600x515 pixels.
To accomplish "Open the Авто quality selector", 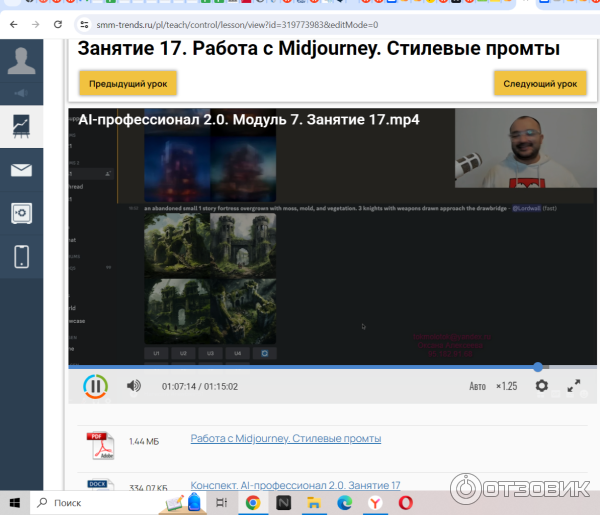I will pos(478,386).
